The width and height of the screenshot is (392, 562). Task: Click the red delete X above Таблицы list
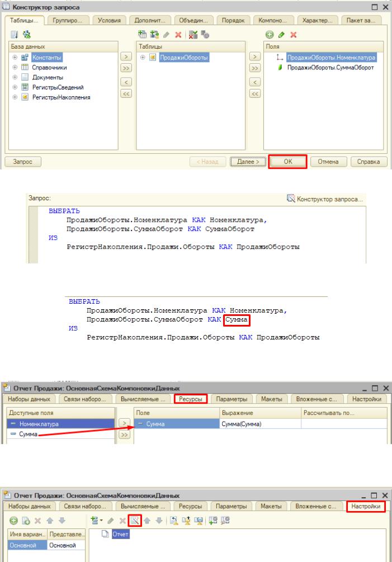[x=178, y=35]
